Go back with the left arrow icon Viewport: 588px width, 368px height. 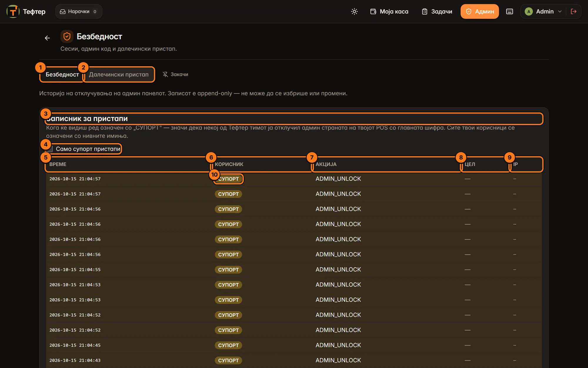47,38
